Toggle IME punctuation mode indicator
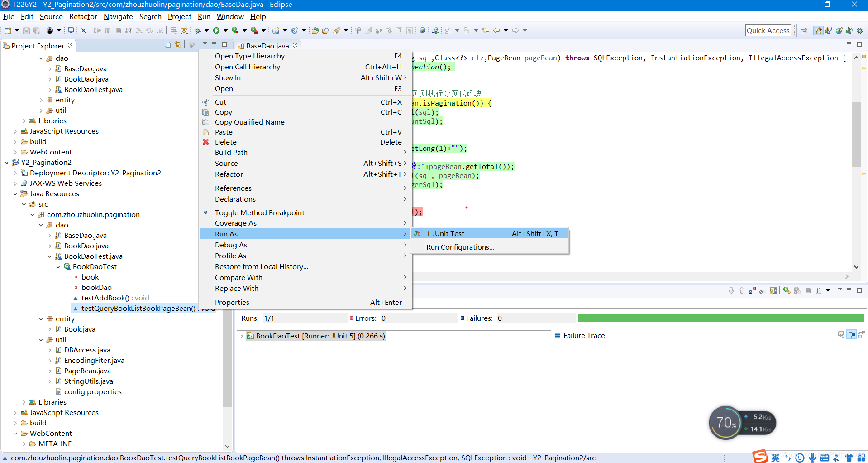The height and width of the screenshot is (463, 868). 788,458
